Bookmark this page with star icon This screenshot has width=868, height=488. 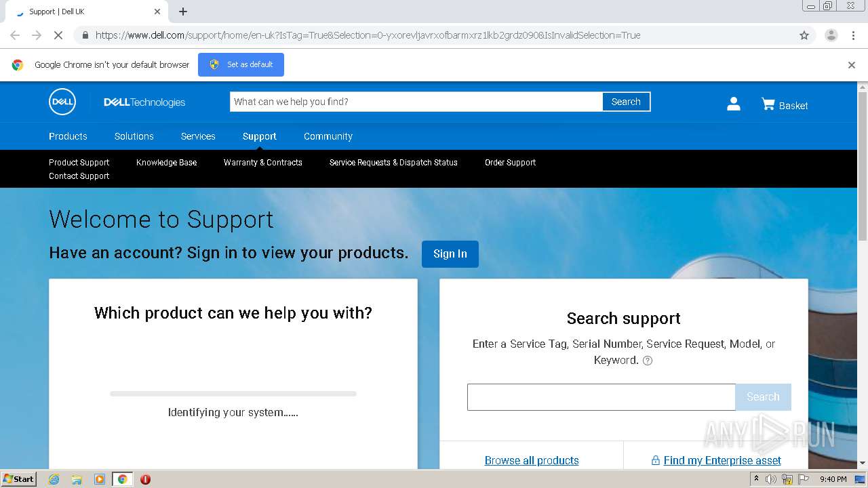(x=804, y=35)
